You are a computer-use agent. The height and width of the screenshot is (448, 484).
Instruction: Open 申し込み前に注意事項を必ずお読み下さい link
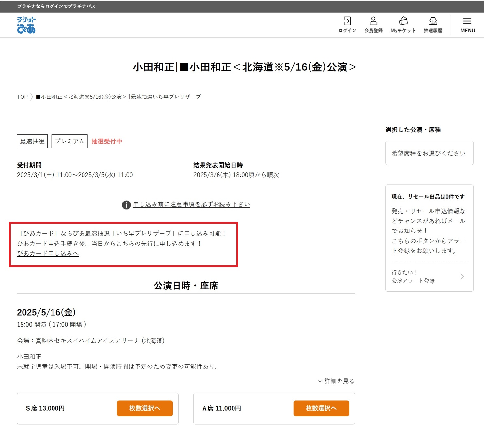pos(191,204)
